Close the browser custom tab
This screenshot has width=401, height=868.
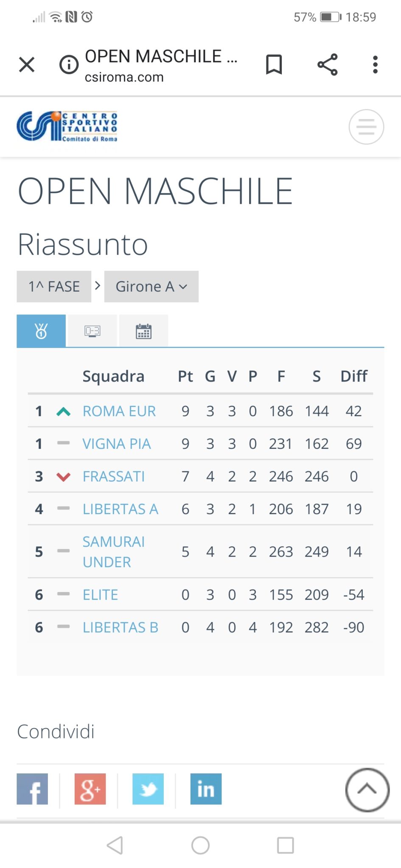[x=27, y=65]
